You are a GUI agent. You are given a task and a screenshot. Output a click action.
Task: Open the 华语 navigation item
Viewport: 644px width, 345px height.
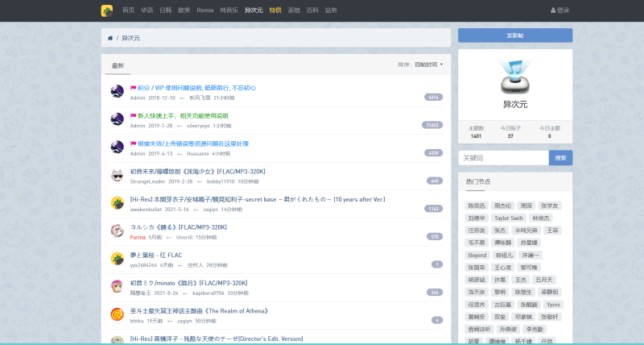click(x=147, y=10)
